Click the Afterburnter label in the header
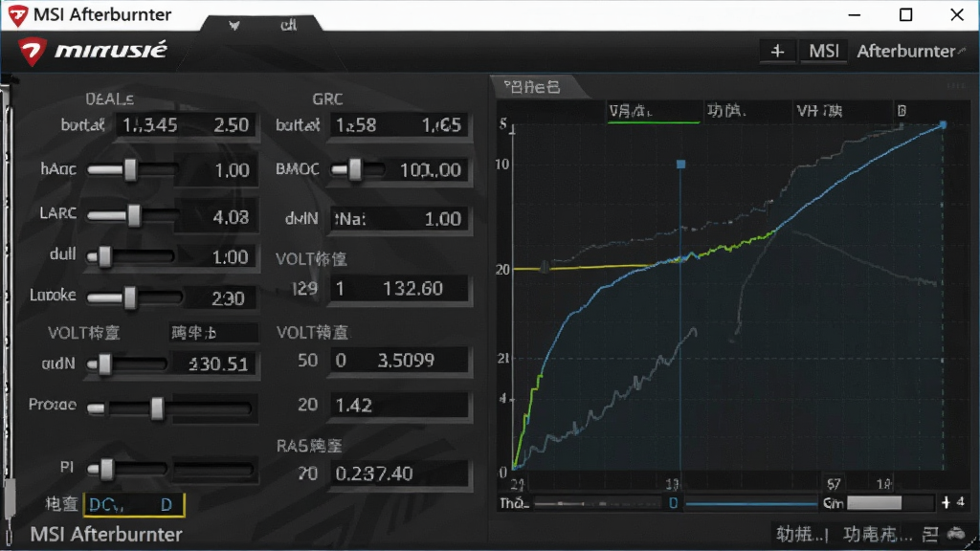This screenshot has width=980, height=551. (906, 52)
